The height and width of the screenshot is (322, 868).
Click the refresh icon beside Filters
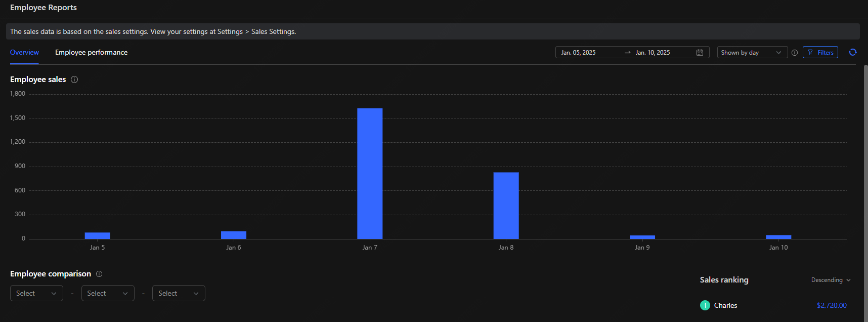point(852,52)
